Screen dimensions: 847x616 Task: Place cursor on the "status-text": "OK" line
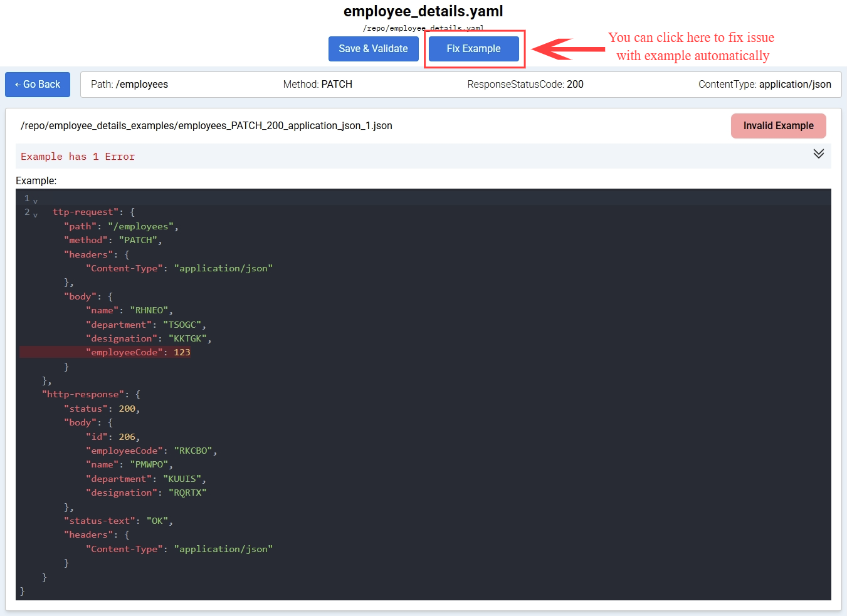(x=118, y=521)
